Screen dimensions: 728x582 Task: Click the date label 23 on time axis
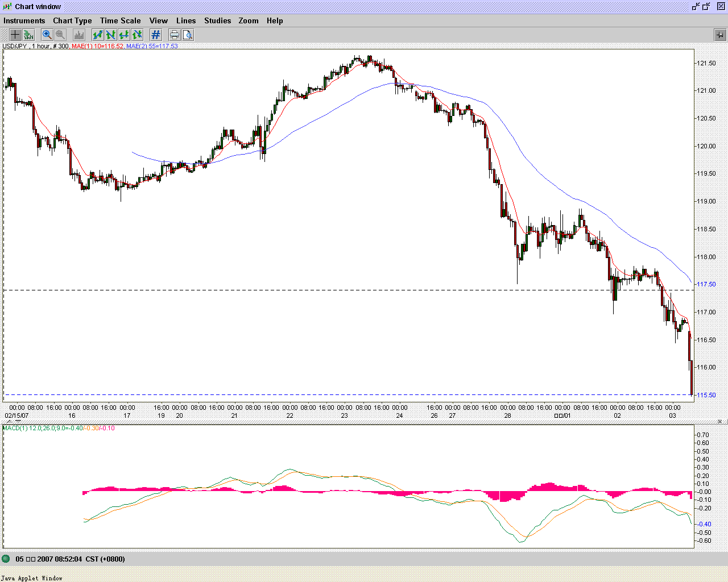[x=345, y=415]
